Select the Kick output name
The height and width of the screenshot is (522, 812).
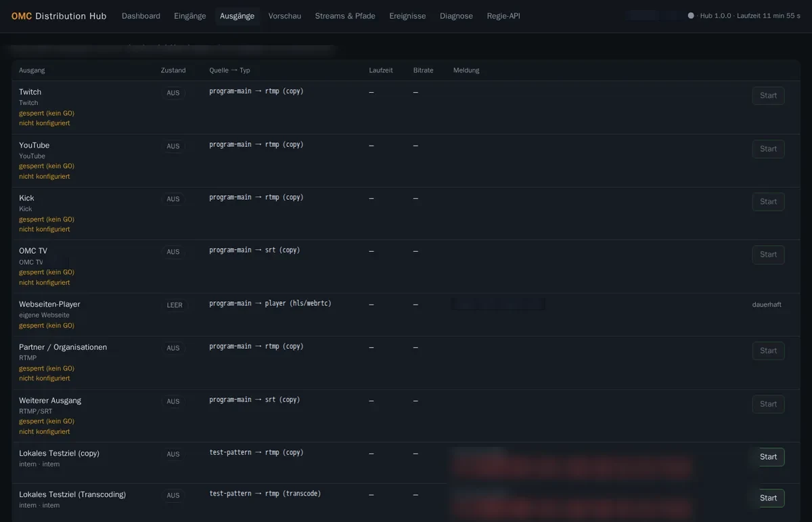point(26,198)
